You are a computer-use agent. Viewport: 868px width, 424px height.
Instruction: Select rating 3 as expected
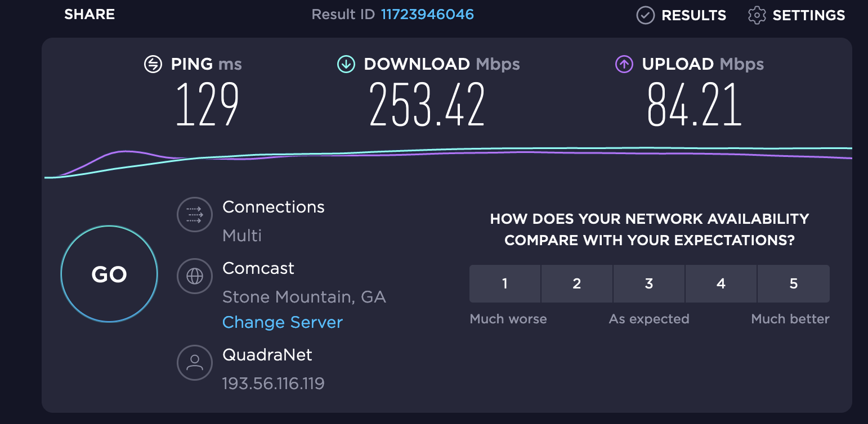click(x=649, y=283)
